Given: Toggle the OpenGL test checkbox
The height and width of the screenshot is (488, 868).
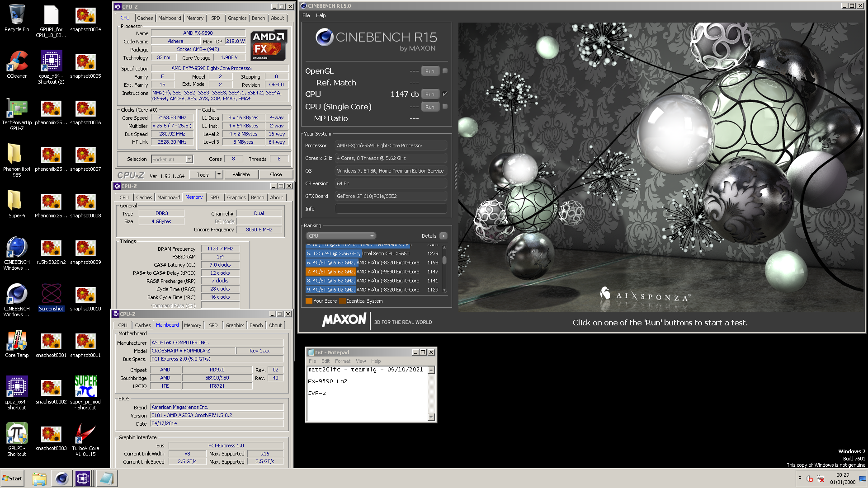Looking at the screenshot, I should tap(445, 71).
